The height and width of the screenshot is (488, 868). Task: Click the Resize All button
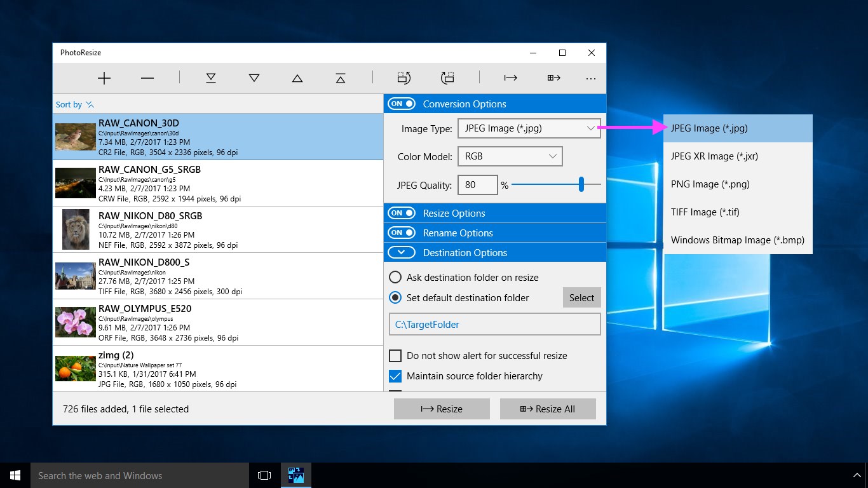[548, 409]
